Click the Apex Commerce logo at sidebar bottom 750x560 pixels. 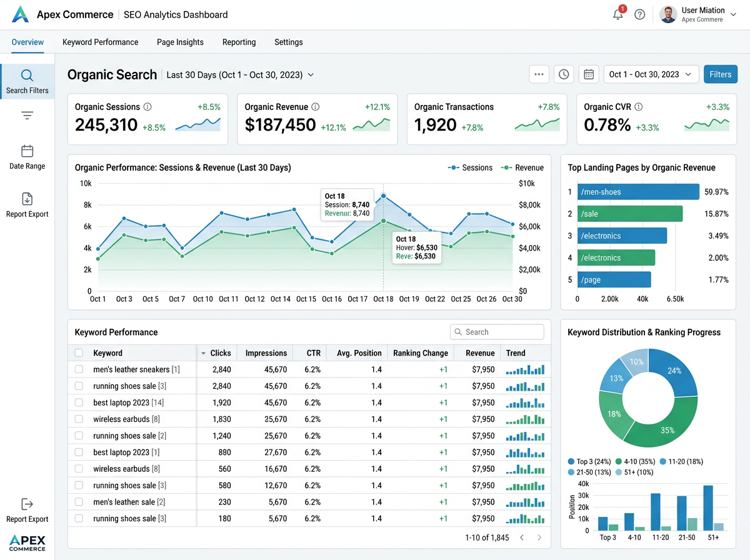click(27, 542)
